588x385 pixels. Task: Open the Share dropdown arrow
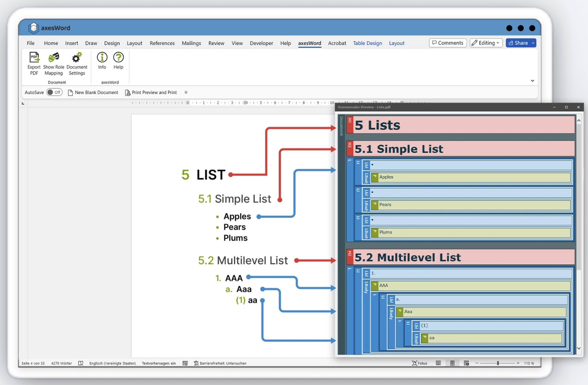click(x=533, y=43)
